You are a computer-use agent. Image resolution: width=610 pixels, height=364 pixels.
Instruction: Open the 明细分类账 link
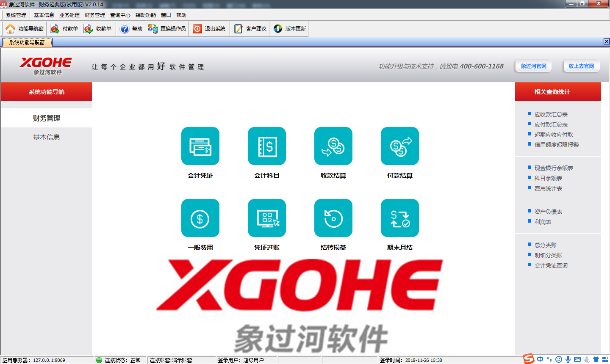coord(548,255)
